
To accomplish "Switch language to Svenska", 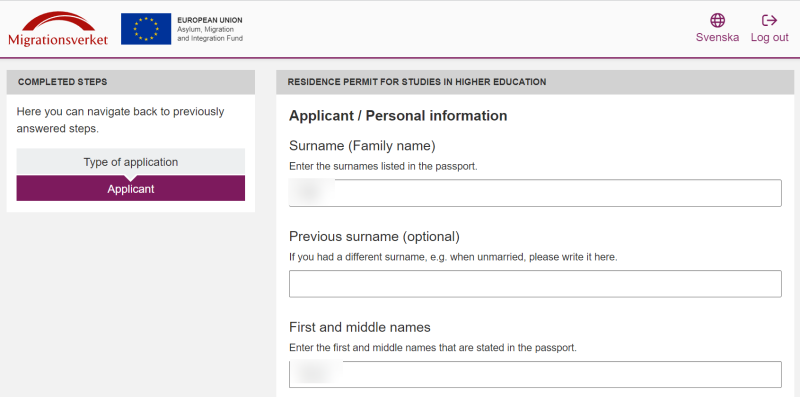I will pyautogui.click(x=717, y=37).
